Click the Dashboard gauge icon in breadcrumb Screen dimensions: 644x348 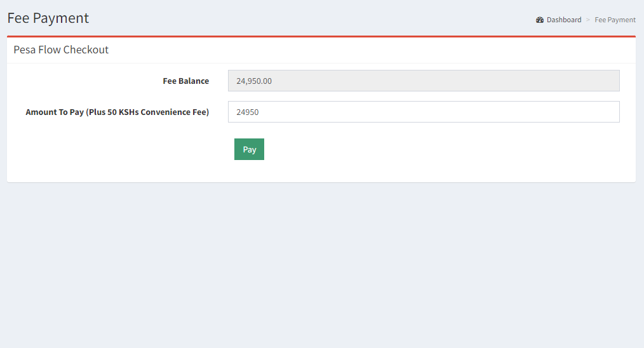(540, 20)
